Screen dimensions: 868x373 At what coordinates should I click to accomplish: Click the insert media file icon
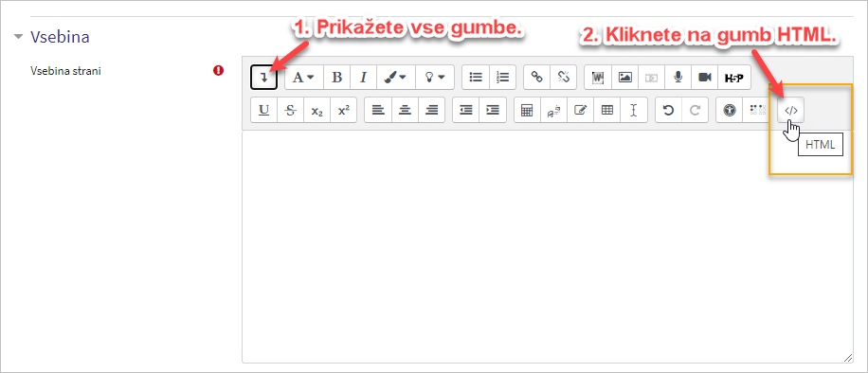(652, 77)
